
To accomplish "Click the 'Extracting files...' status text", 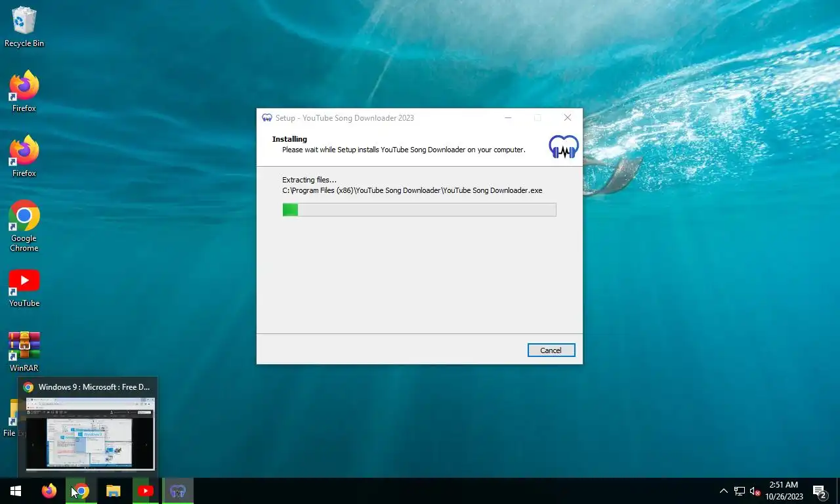I will (x=309, y=180).
